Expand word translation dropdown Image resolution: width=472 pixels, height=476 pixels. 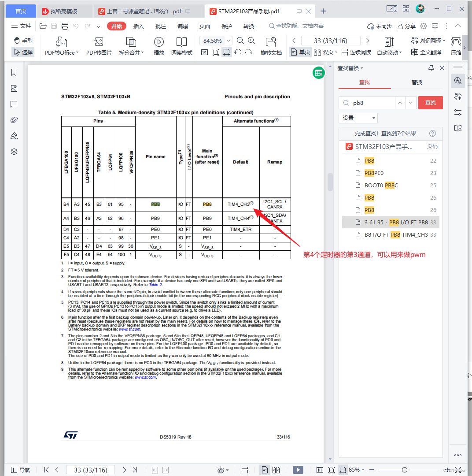point(444,41)
